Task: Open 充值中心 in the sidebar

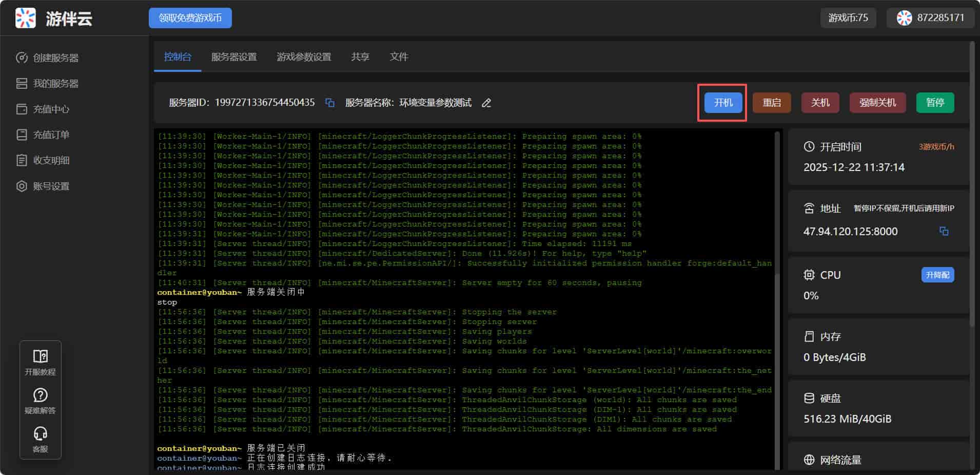Action: pyautogui.click(x=51, y=109)
